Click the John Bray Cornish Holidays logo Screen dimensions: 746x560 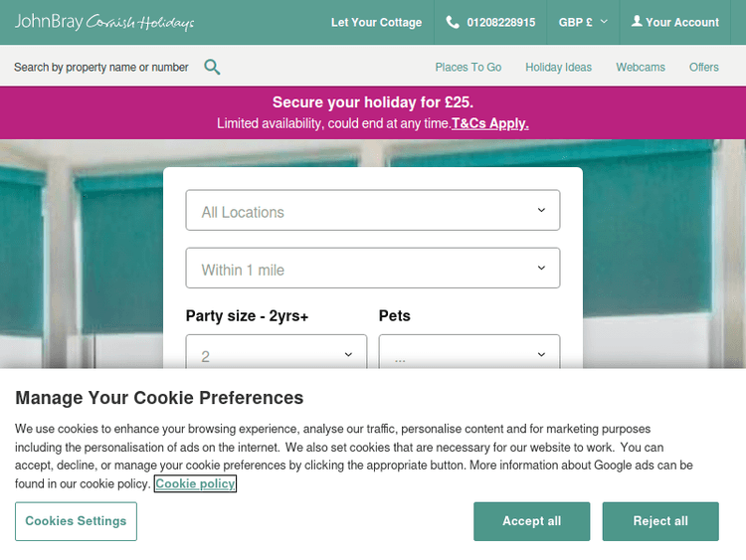[104, 22]
